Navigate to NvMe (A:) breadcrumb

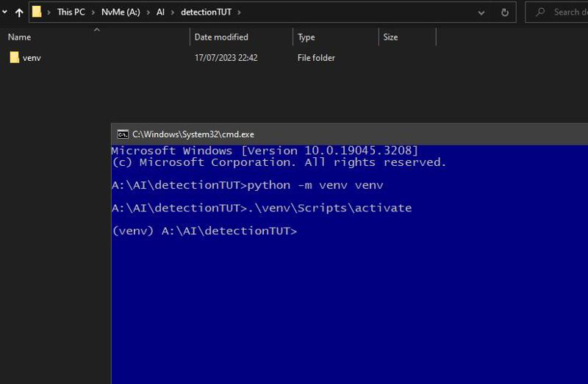coord(121,12)
